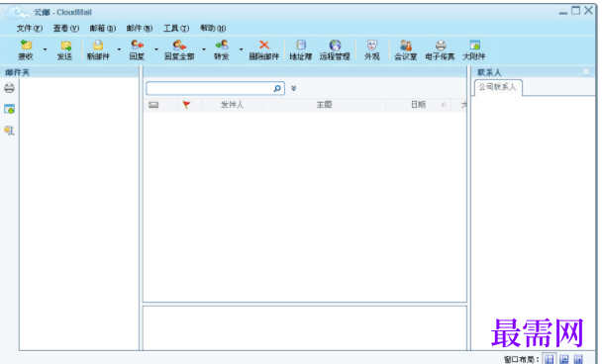602x364 pixels.
Task: Select the third 窗口布局 layout icon
Action: [x=578, y=359]
